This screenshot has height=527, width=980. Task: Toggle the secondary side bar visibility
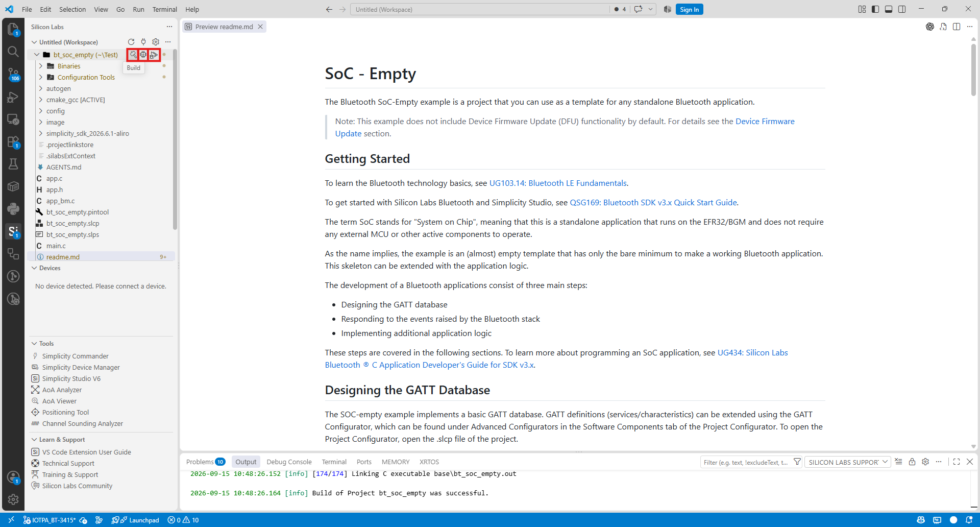pos(902,9)
